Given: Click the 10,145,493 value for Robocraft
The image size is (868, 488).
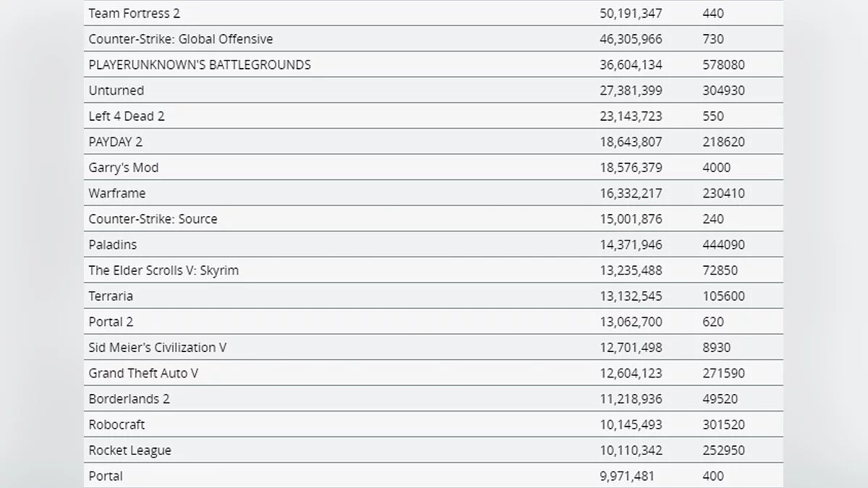Looking at the screenshot, I should coord(631,424).
